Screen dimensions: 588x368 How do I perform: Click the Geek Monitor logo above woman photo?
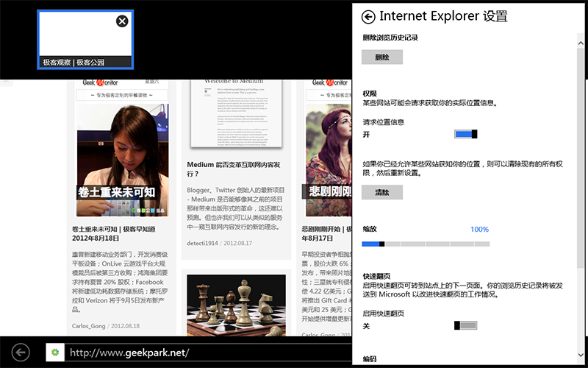click(x=100, y=82)
